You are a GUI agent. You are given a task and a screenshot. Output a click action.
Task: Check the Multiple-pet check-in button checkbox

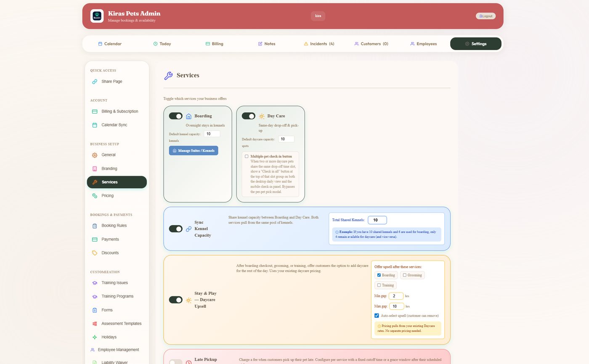click(x=247, y=156)
